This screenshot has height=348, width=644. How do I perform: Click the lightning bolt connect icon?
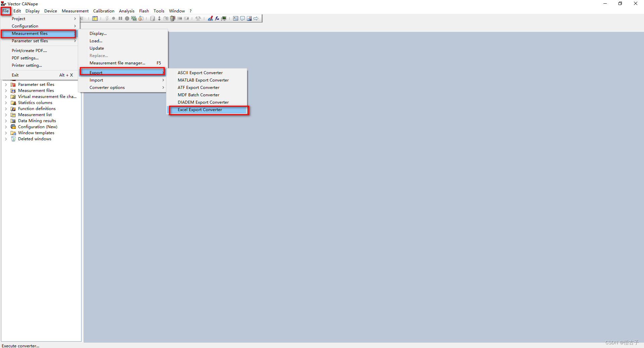point(107,18)
